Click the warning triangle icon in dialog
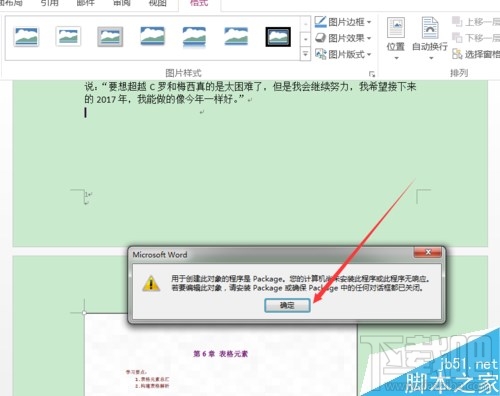The height and width of the screenshot is (396, 500). coord(151,283)
